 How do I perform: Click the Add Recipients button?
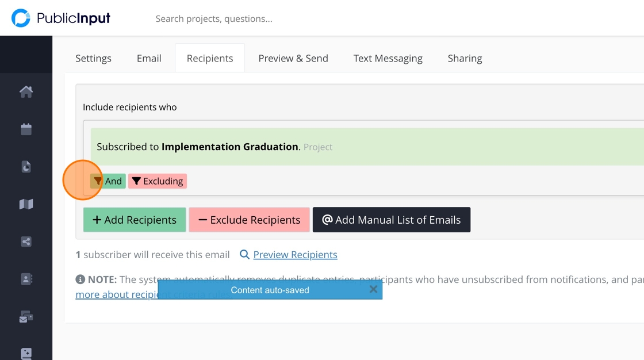click(135, 220)
